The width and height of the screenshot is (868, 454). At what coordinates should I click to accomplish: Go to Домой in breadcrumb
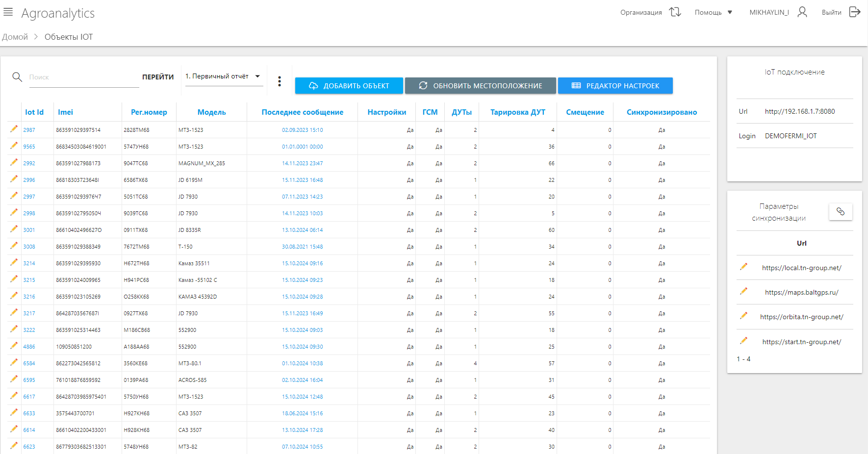coord(15,37)
